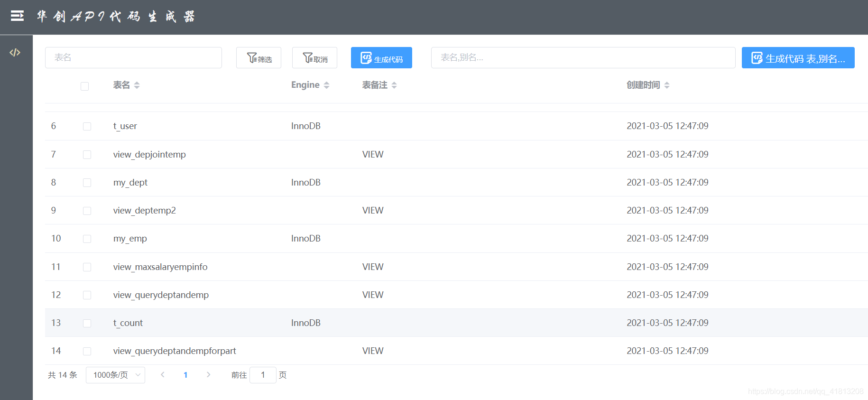Check the view_maxsalaryempinfo row checkbox
The width and height of the screenshot is (868, 400).
[87, 267]
